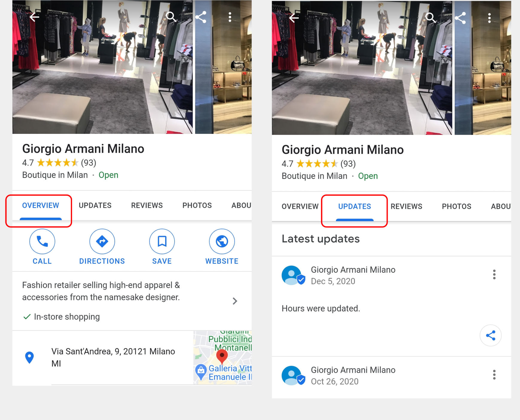This screenshot has height=420, width=520.
Task: Tap search icon in right screen
Action: tap(431, 18)
